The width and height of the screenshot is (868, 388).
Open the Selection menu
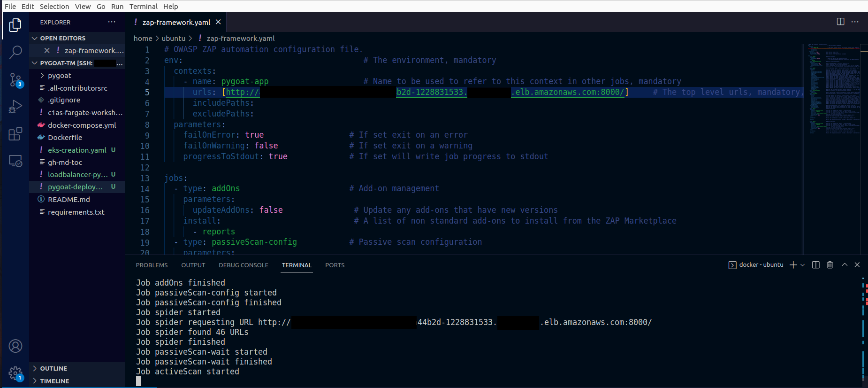point(54,6)
